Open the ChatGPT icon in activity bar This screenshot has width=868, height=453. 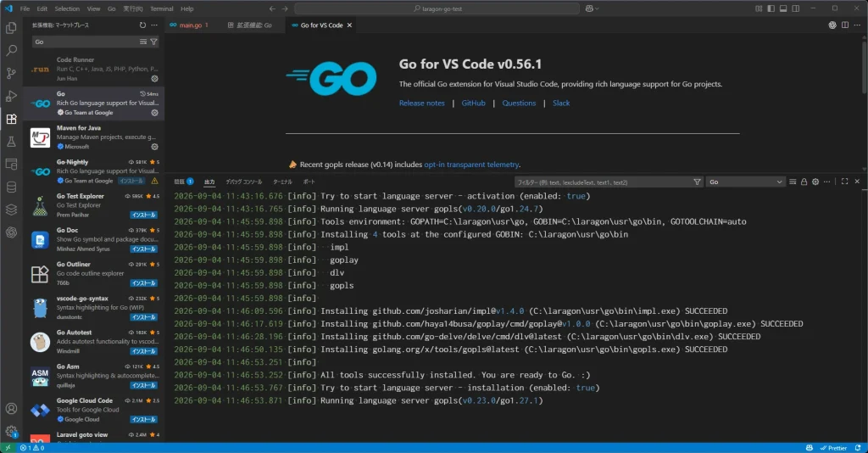11,232
